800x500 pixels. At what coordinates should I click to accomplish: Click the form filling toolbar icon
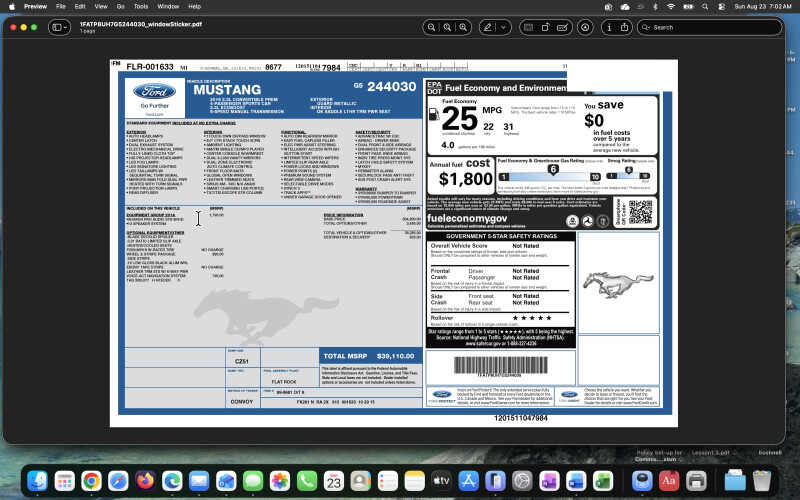coord(562,28)
